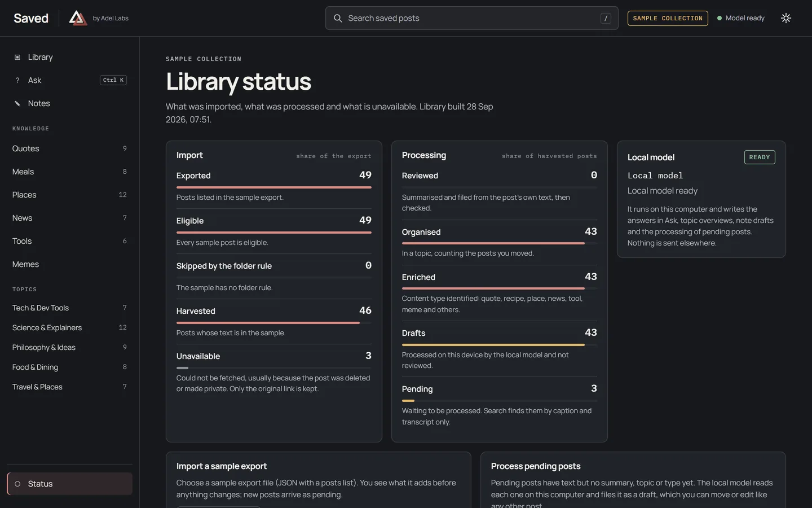Image resolution: width=812 pixels, height=508 pixels.
Task: Click the slash shortcut badge in search
Action: [606, 18]
